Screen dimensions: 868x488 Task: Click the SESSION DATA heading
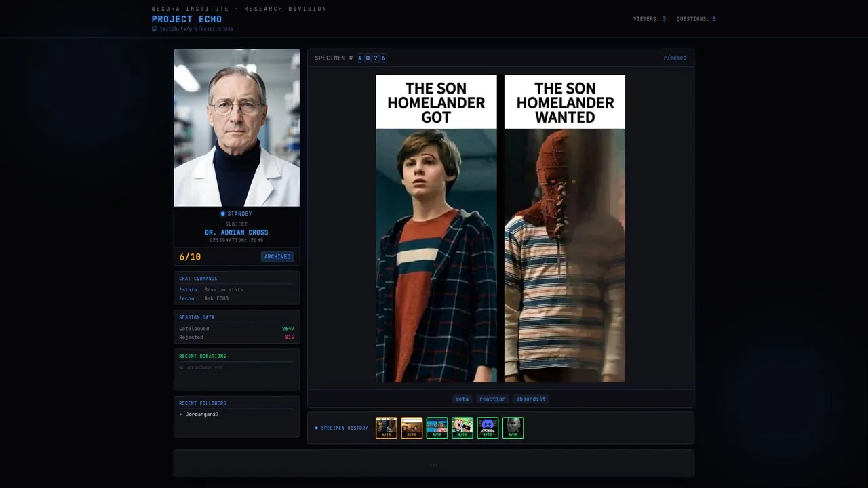[197, 317]
